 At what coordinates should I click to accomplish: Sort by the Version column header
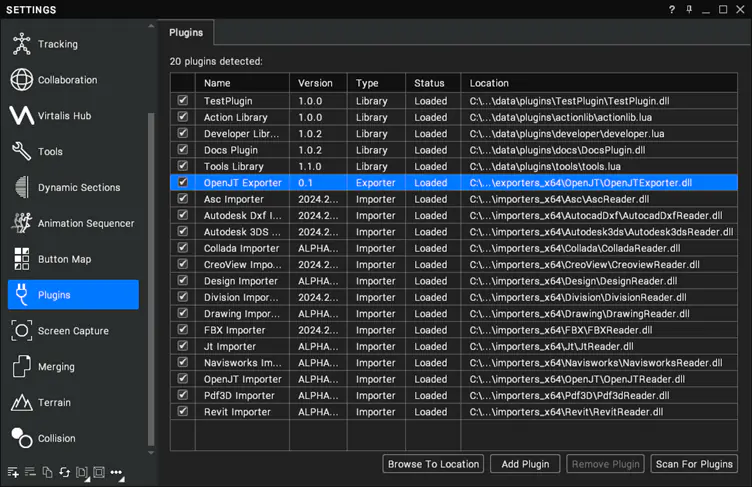coord(318,83)
